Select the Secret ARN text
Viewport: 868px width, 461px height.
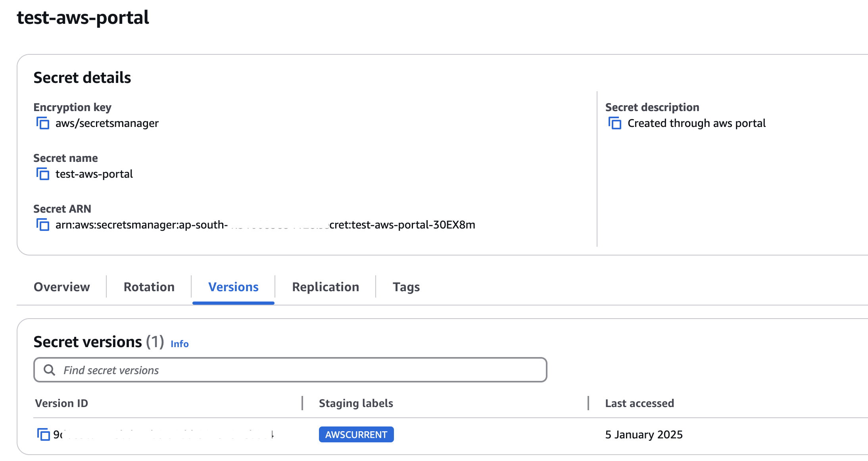tap(265, 225)
